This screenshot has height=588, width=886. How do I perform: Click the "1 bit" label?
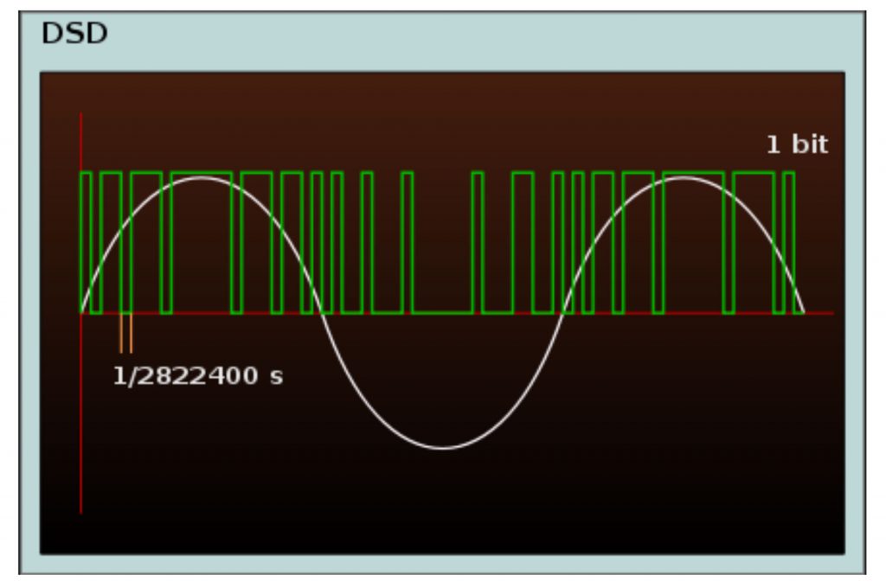796,144
